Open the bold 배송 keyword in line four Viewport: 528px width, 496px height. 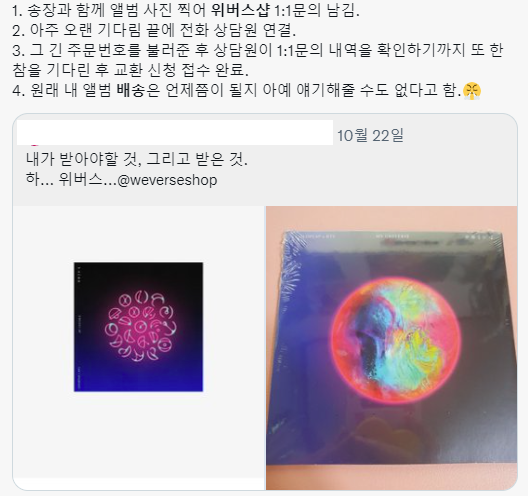coord(131,90)
